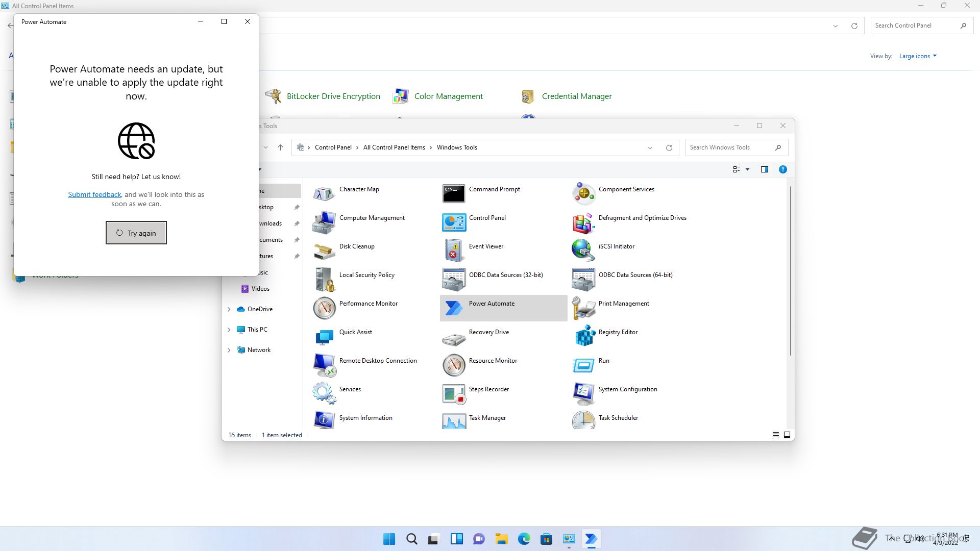Image resolution: width=980 pixels, height=551 pixels.
Task: Select the Run icon
Action: pos(583,365)
